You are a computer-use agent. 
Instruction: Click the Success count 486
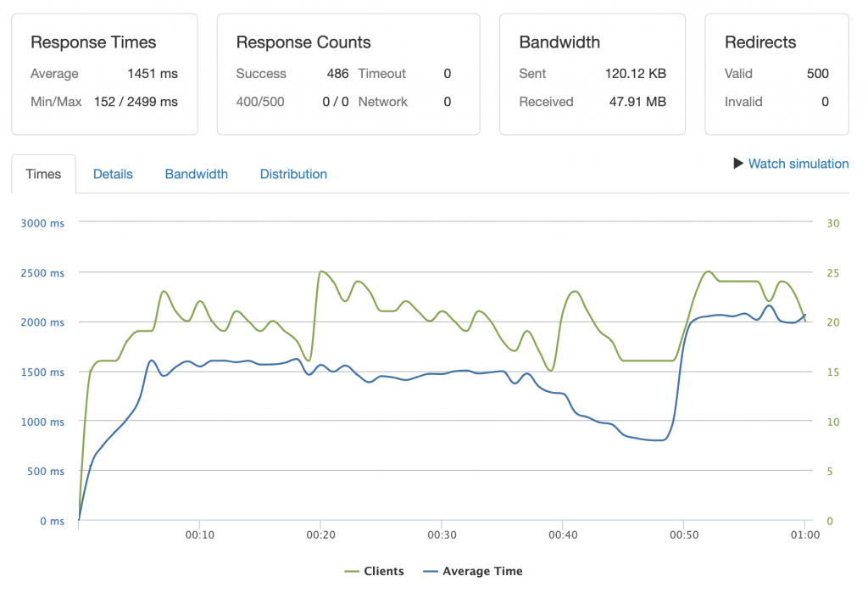(337, 74)
